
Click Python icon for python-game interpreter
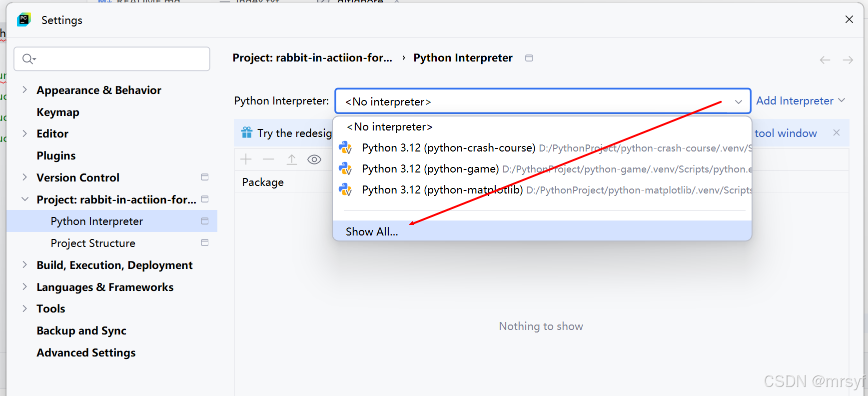click(345, 169)
